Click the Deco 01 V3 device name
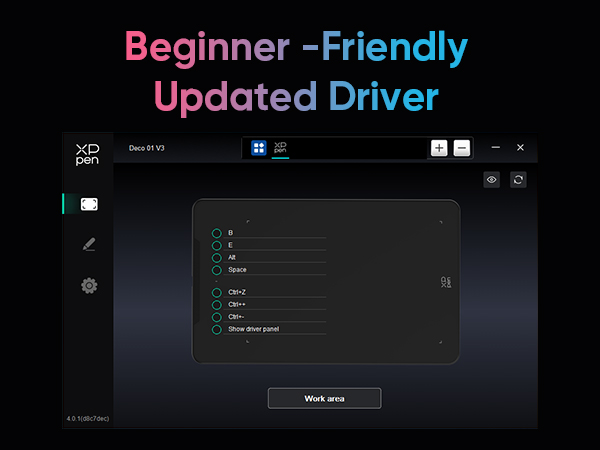Viewport: 600px width, 450px height. click(x=148, y=148)
